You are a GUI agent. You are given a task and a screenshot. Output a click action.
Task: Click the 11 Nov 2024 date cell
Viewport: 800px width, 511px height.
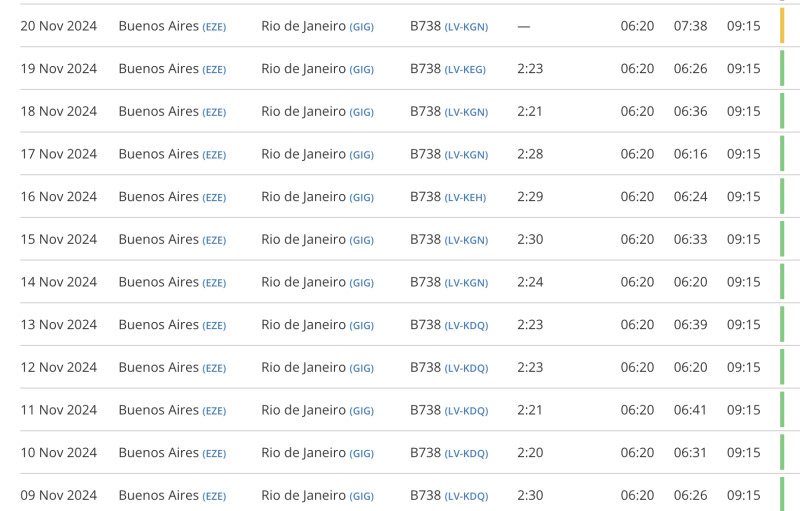pyautogui.click(x=59, y=410)
